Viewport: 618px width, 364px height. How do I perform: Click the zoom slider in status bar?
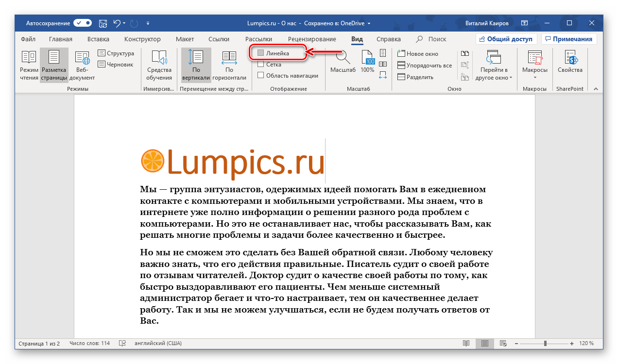(545, 343)
